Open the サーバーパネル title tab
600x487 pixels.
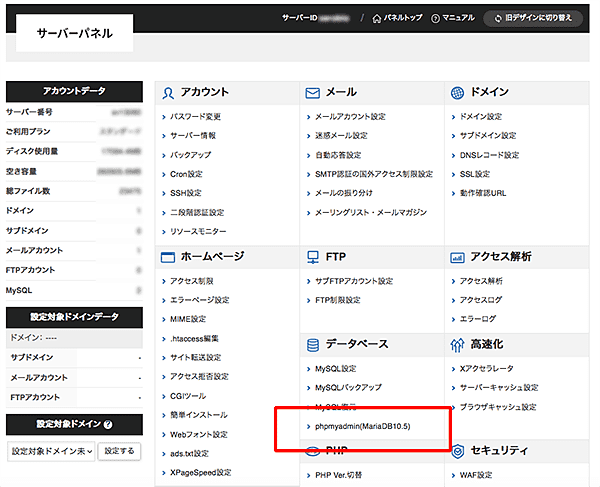click(75, 33)
